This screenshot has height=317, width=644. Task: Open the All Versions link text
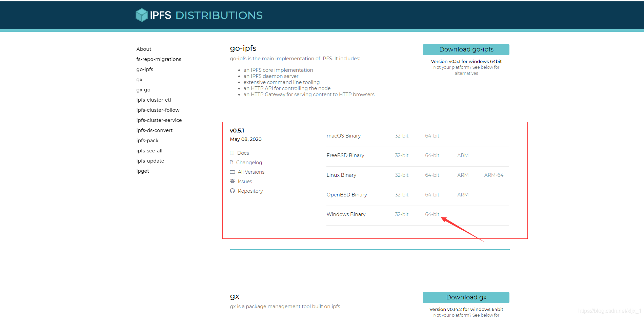tap(251, 172)
